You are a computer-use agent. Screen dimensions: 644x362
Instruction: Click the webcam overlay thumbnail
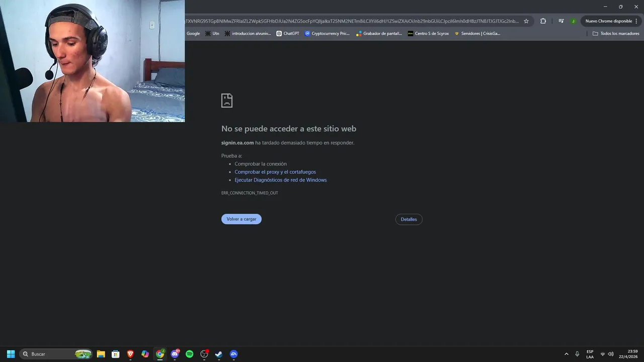click(93, 61)
